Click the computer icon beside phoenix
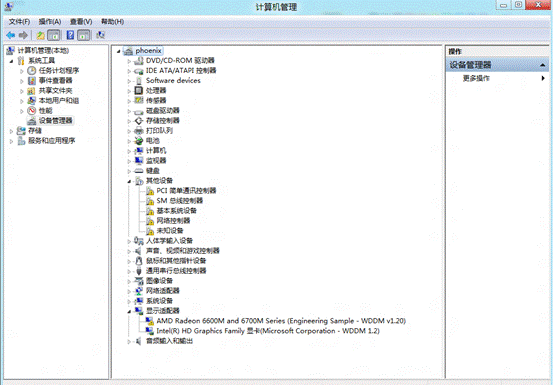This screenshot has height=385, width=553. pos(128,51)
